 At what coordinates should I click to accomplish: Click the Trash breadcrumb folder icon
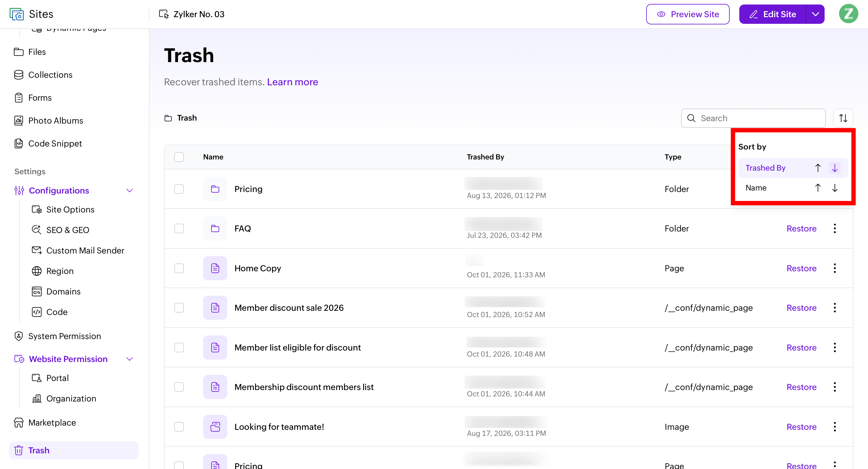click(168, 118)
